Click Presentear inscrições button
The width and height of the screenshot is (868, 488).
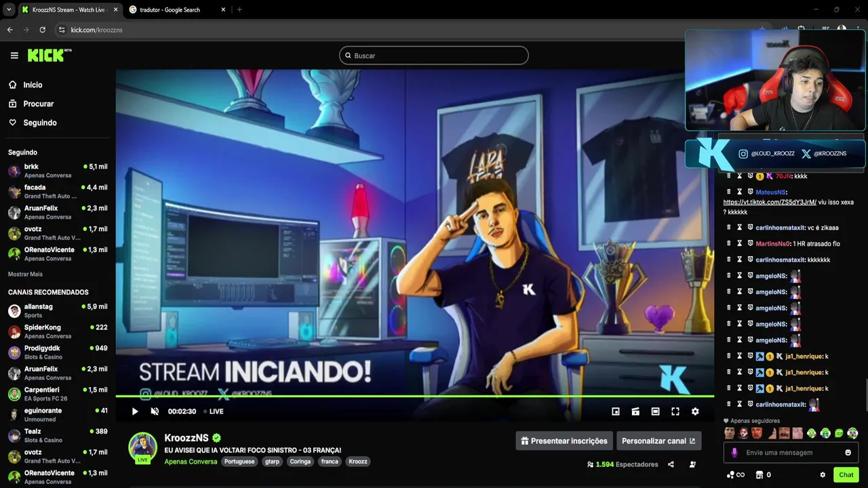pyautogui.click(x=564, y=441)
